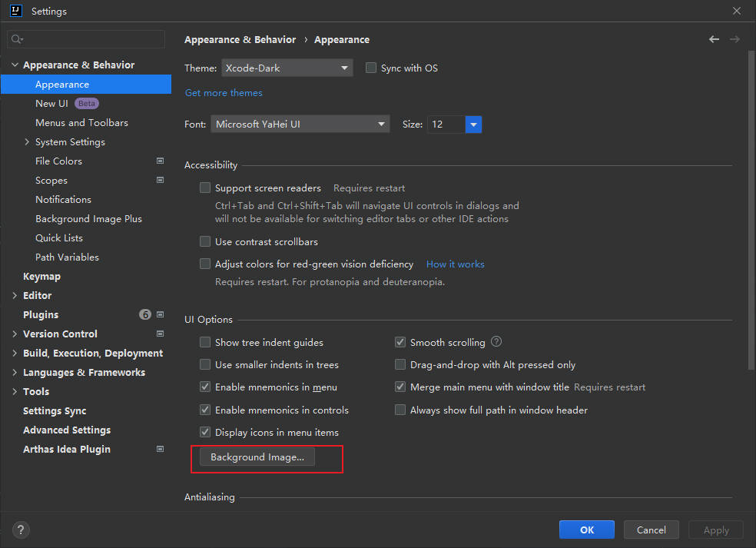756x548 pixels.
Task: Click the project-level icon beside File Colors
Action: [x=160, y=161]
